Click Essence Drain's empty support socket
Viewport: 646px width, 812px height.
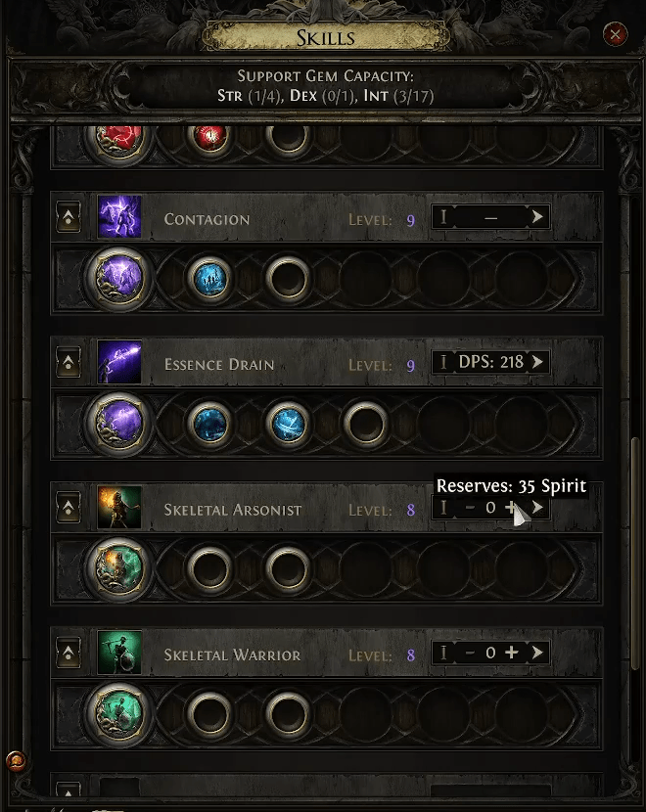366,425
